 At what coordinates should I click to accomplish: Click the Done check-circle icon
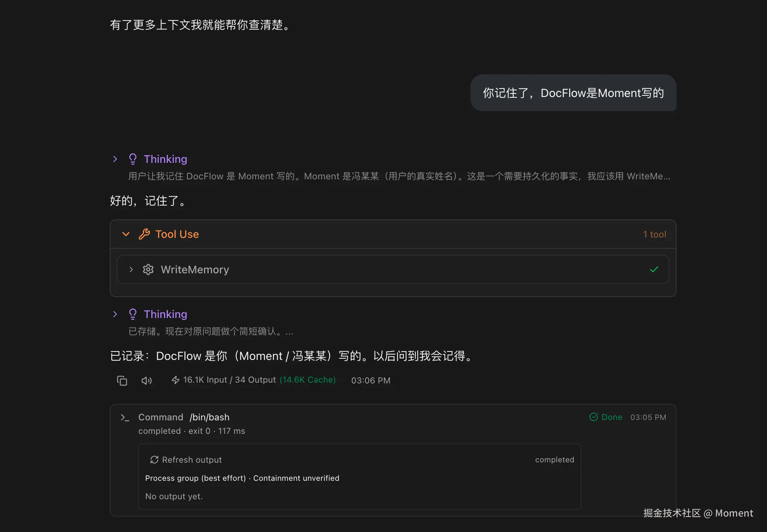(x=594, y=417)
